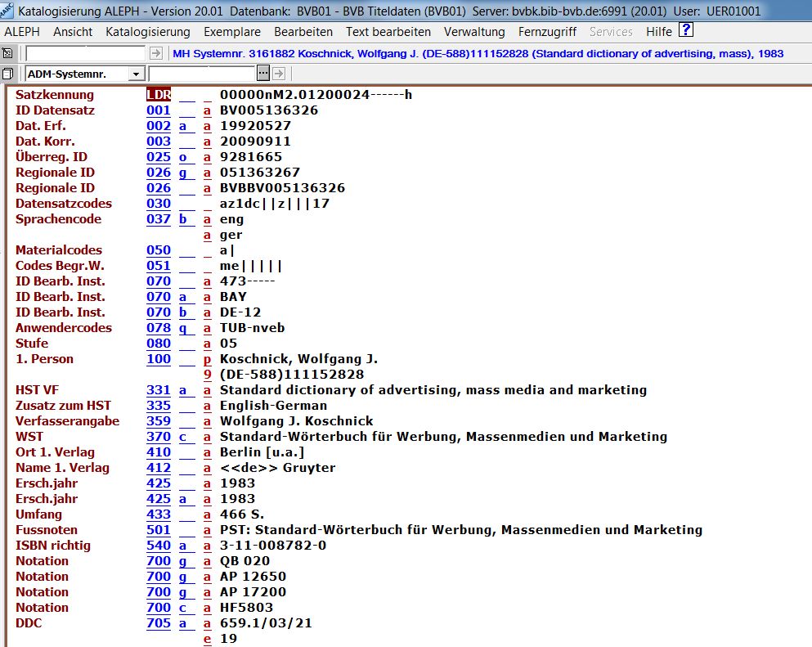Screen dimensions: 812x647
Task: Click field tag 705 for DDC
Action: tap(159, 623)
